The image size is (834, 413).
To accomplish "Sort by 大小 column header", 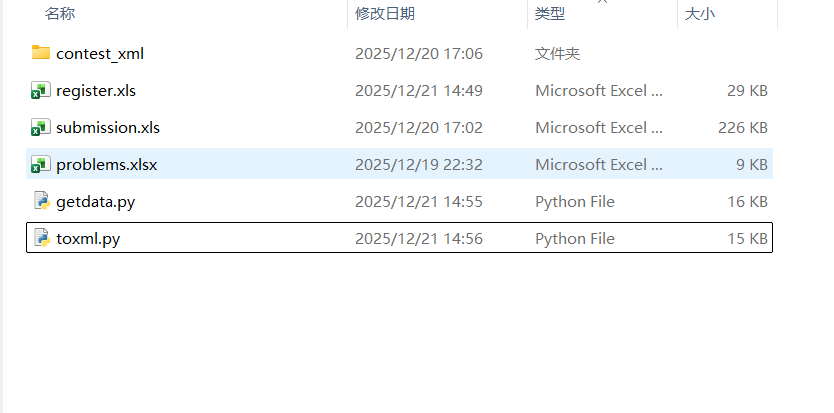I will click(x=700, y=14).
